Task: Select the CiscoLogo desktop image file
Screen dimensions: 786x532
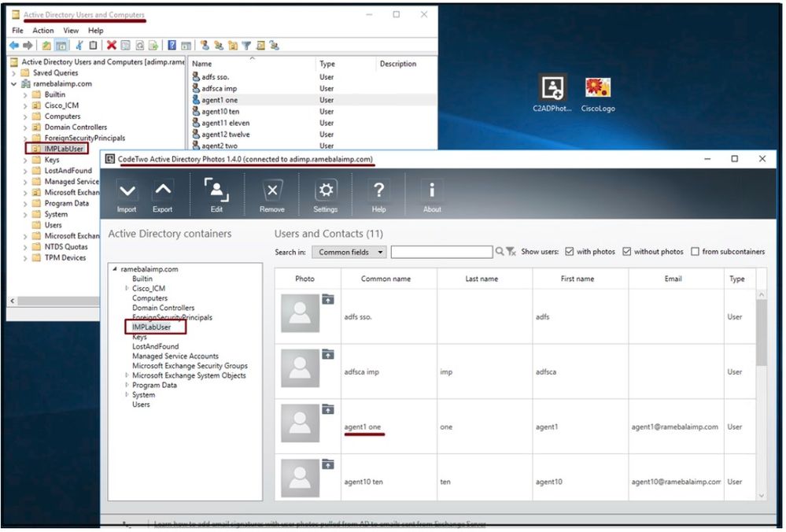Action: (x=598, y=94)
